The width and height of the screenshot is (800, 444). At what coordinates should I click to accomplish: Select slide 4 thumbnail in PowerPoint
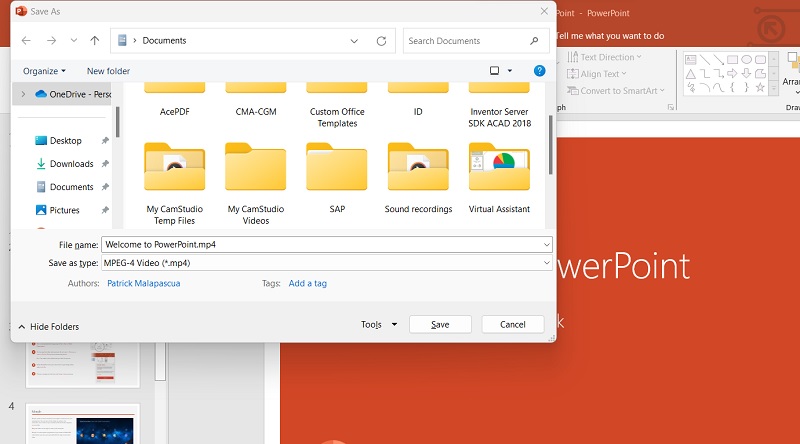pos(83,424)
